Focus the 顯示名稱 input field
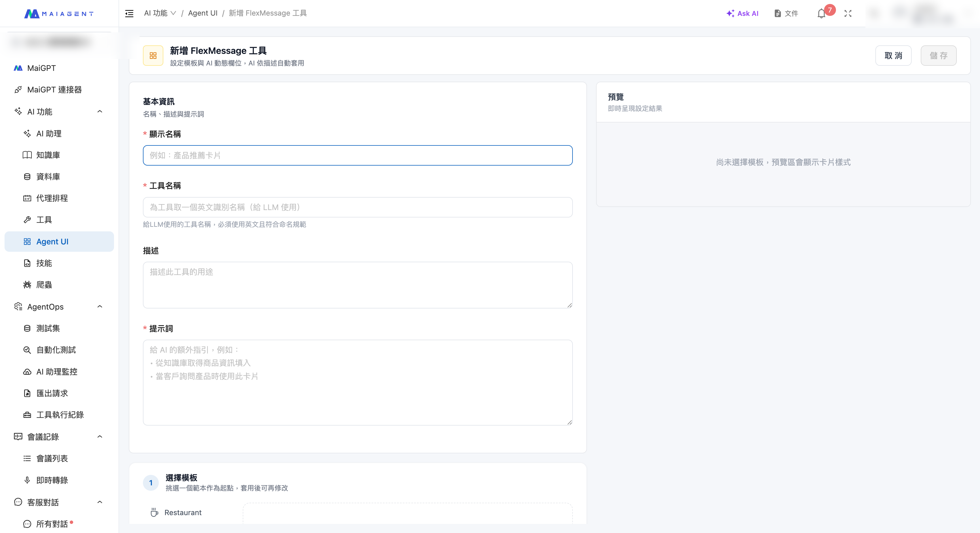 (x=358, y=155)
